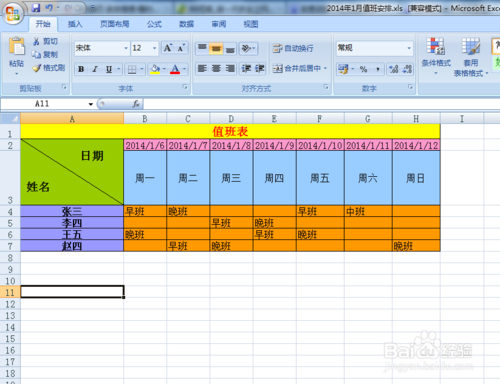Open number format 常规 dropdown

pyautogui.click(x=409, y=48)
